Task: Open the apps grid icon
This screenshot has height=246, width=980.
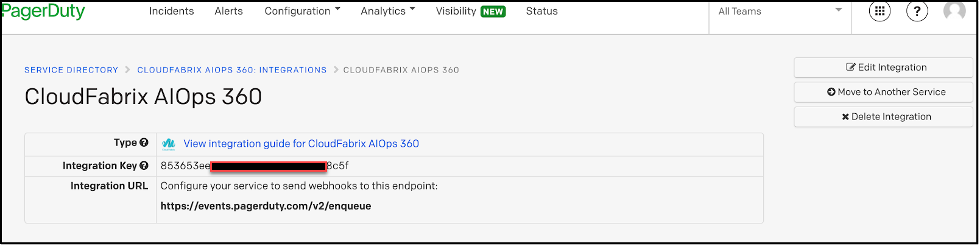Action: click(880, 11)
